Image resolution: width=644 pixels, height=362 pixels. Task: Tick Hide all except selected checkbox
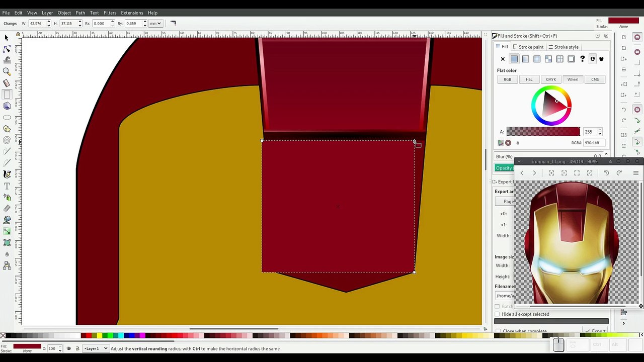coord(497,314)
